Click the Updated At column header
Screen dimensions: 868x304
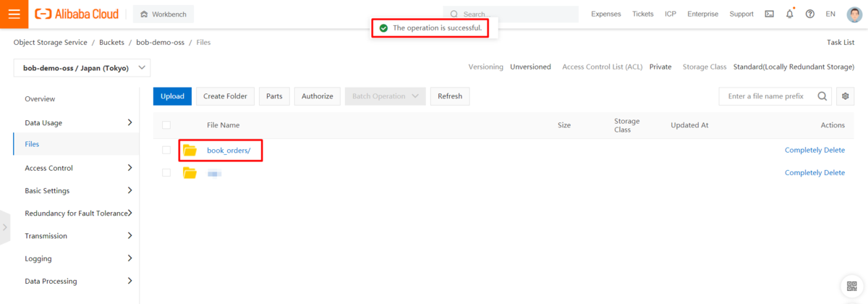689,125
